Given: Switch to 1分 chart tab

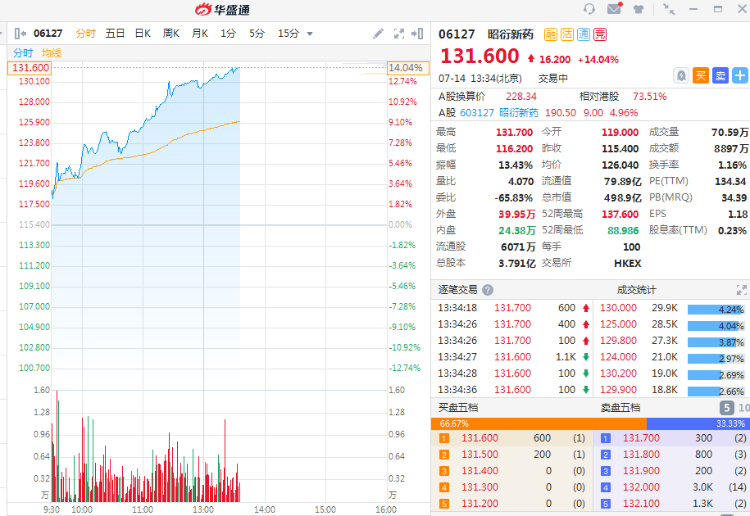Looking at the screenshot, I should 228,33.
